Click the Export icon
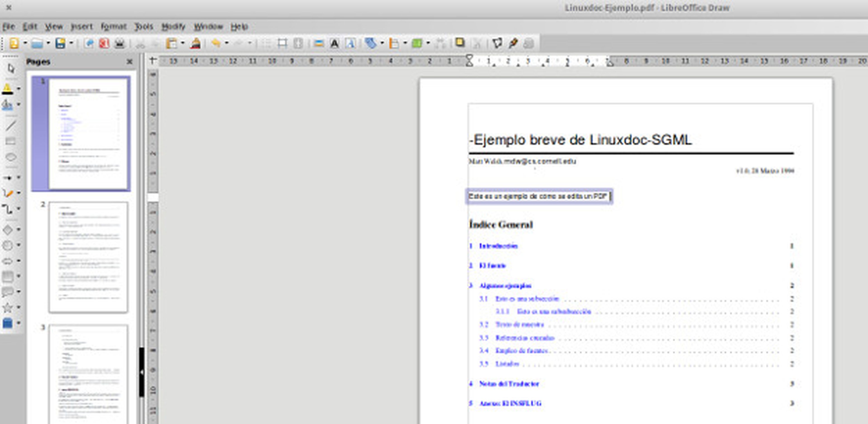This screenshot has width=868, height=424. click(89, 43)
